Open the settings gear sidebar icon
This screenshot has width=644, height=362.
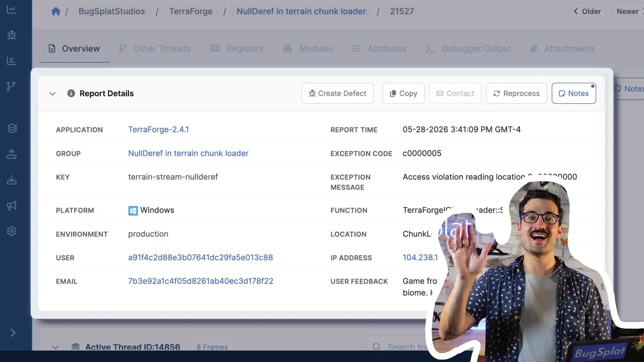click(x=12, y=231)
